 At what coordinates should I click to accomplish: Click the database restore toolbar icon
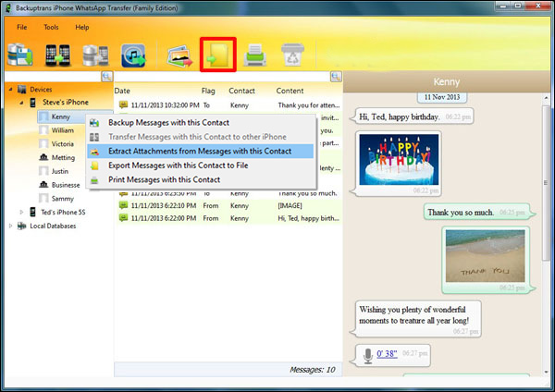point(95,56)
